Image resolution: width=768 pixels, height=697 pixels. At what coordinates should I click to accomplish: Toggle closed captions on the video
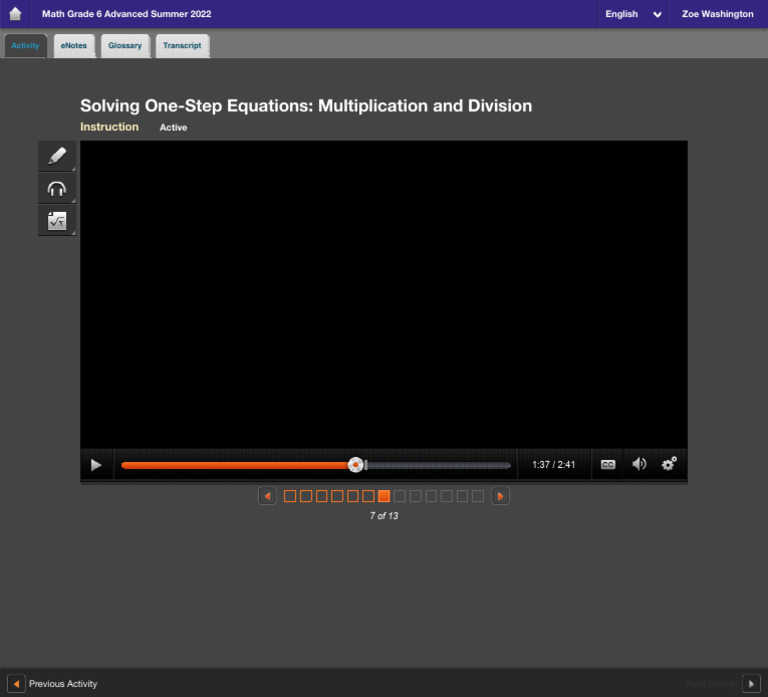click(x=608, y=464)
